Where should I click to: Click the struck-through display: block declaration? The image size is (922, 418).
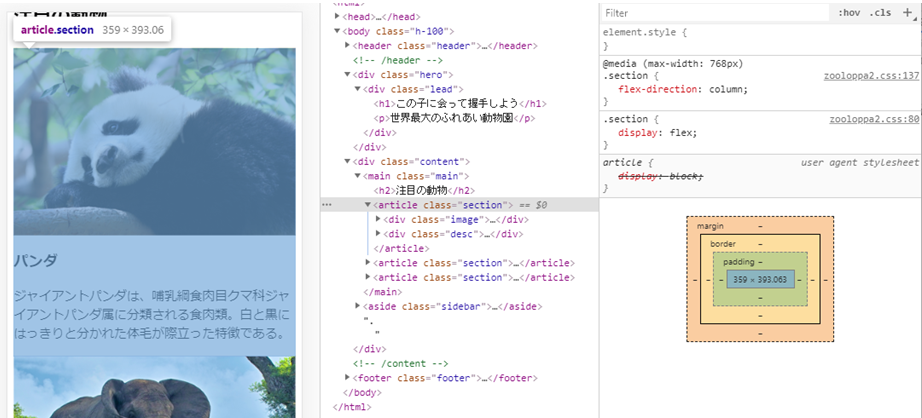(x=660, y=176)
